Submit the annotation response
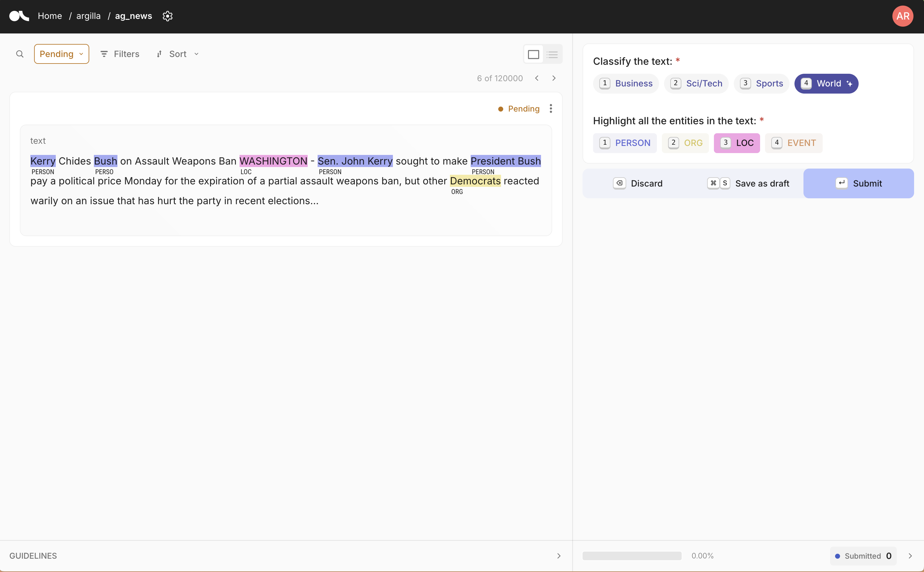This screenshot has height=572, width=924. 858,183
